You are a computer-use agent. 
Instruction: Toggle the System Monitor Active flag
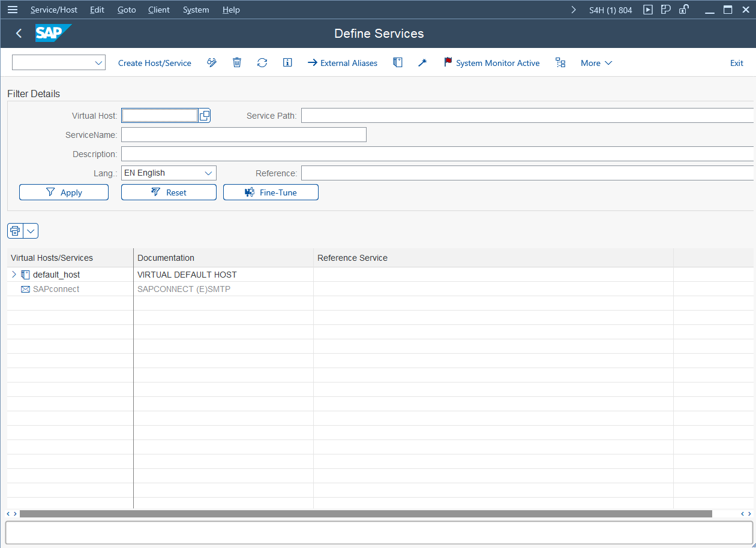tap(491, 63)
